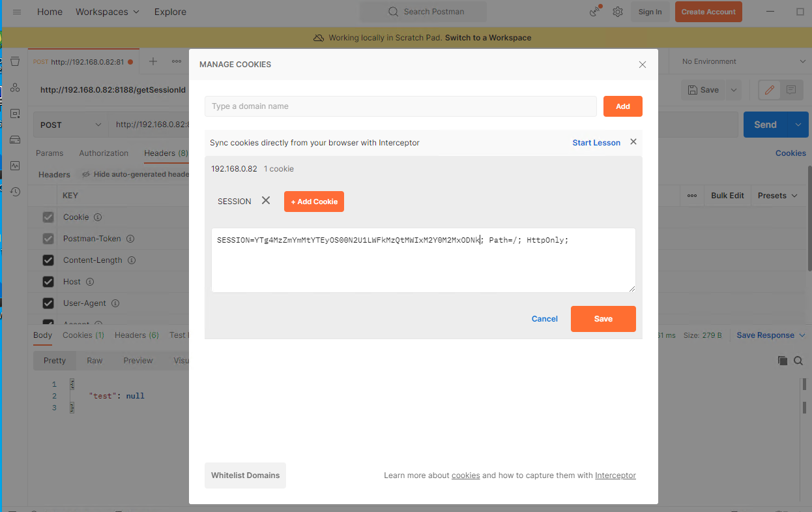Image resolution: width=812 pixels, height=512 pixels.
Task: Expand the Workspaces dropdown
Action: point(108,12)
